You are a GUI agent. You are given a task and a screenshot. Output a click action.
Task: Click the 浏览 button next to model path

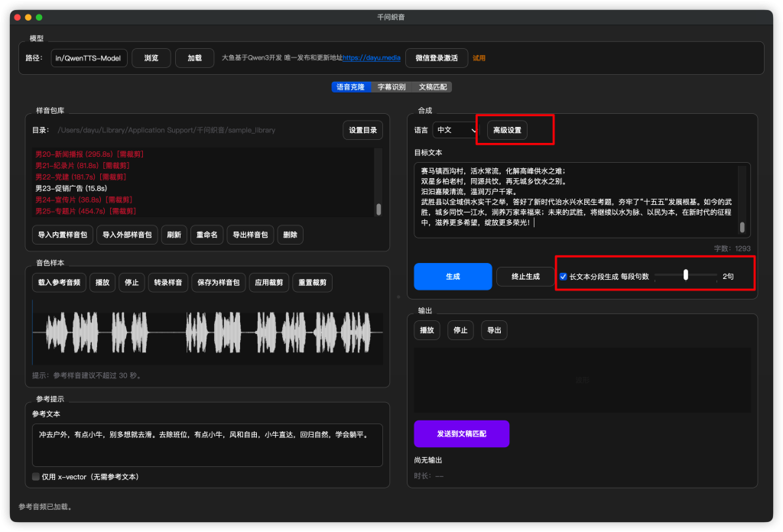coord(151,58)
